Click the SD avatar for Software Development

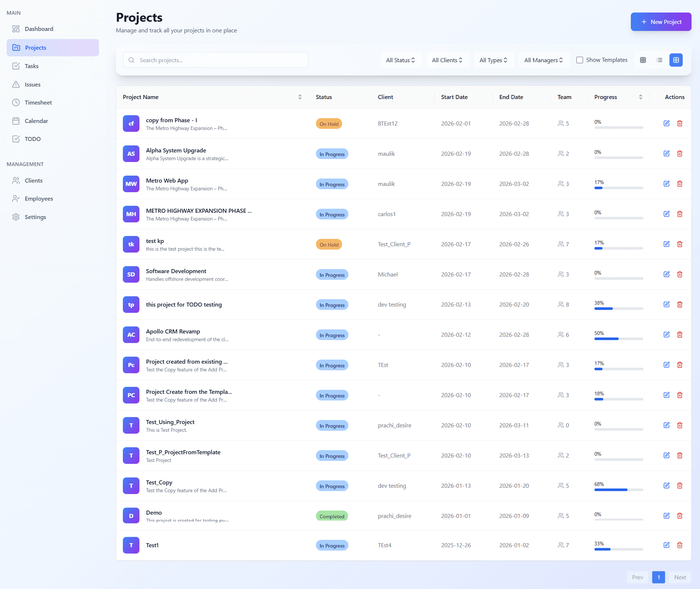point(131,274)
